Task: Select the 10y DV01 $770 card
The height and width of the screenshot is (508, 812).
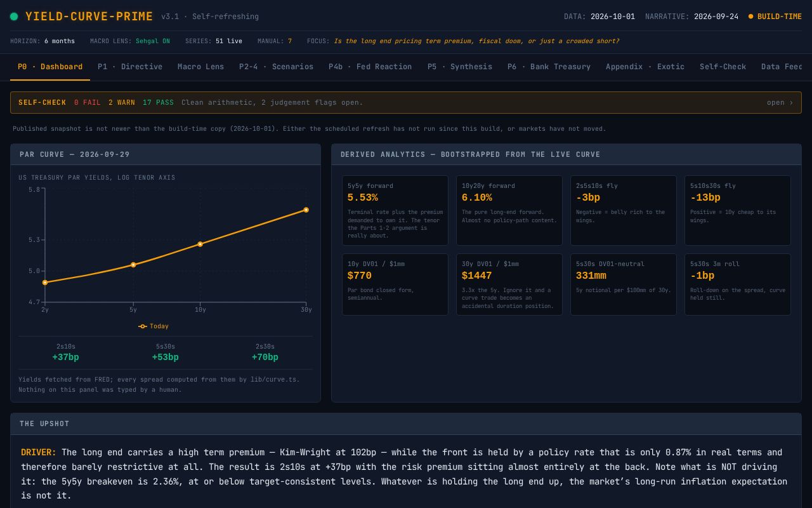Action: point(395,284)
